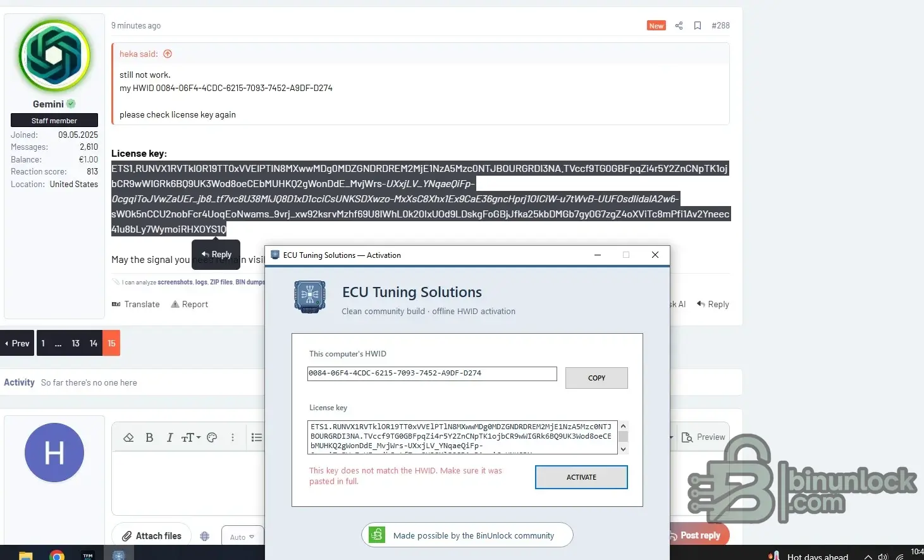The height and width of the screenshot is (560, 924).
Task: Click inside the reply editor text area
Action: tap(187, 483)
